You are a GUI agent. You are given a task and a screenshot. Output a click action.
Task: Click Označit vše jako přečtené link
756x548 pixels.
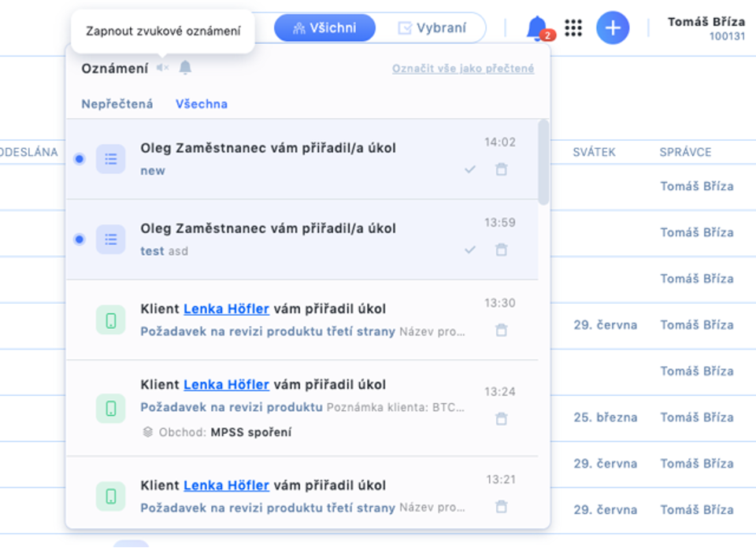click(x=463, y=69)
